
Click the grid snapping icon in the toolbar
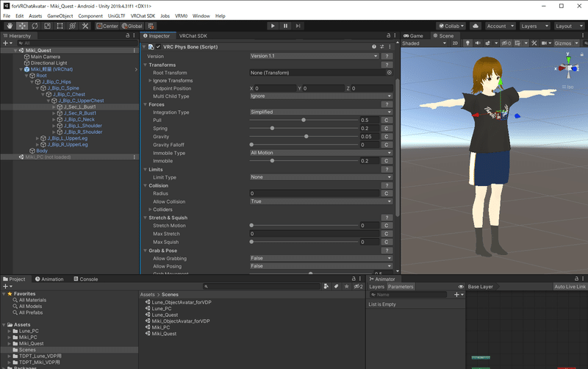coord(151,26)
